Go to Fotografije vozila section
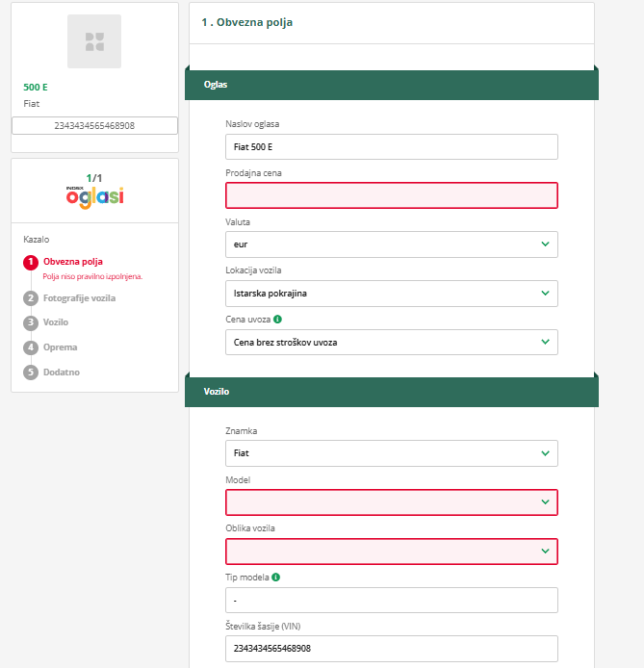Screen dimensions: 644x668 [x=79, y=298]
